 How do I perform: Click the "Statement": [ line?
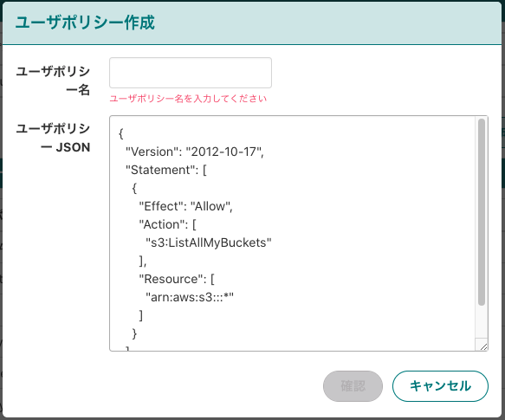point(166,170)
